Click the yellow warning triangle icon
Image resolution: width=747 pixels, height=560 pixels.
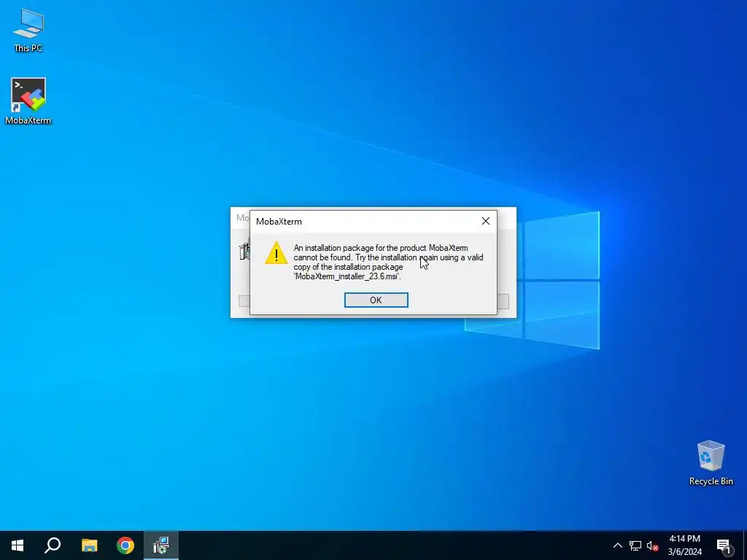point(276,252)
